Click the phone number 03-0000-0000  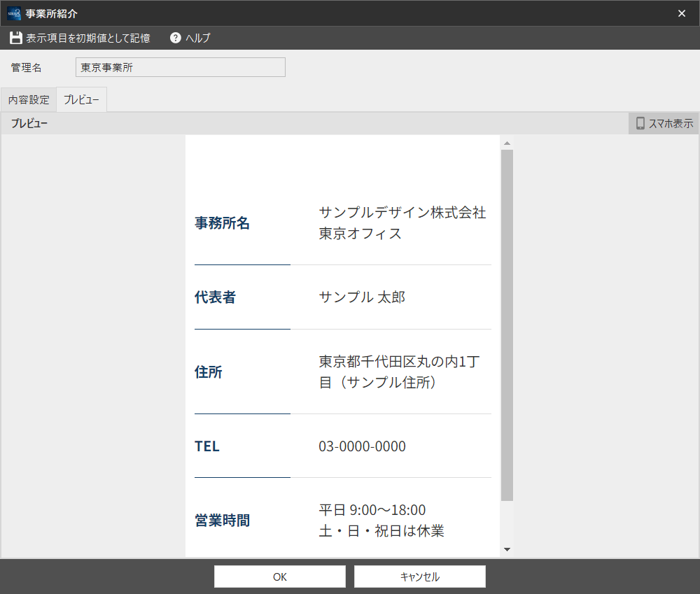[362, 446]
